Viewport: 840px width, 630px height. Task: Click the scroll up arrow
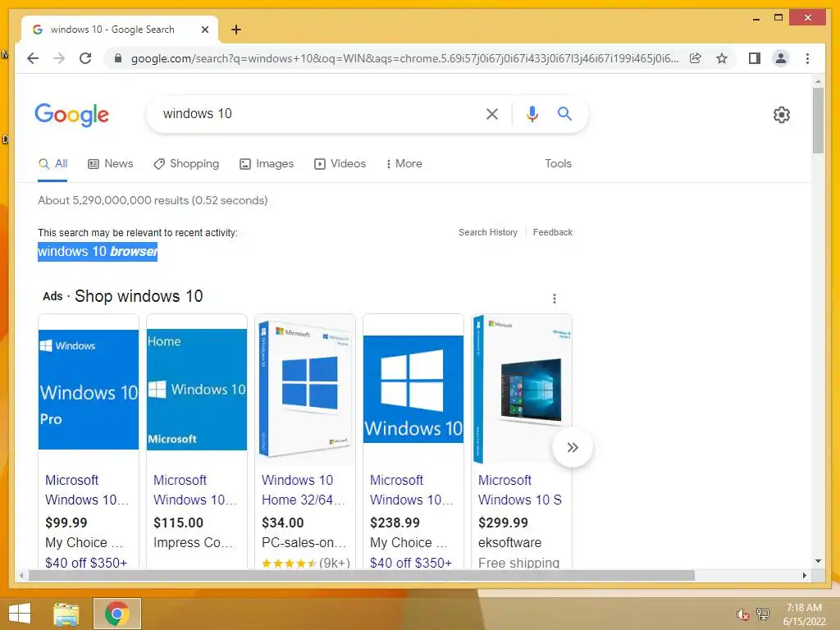coord(818,81)
